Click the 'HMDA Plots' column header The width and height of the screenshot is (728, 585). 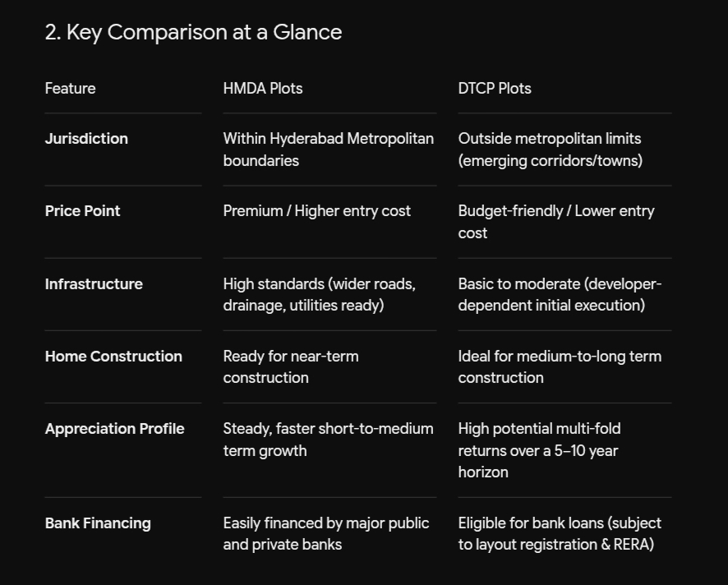(263, 89)
